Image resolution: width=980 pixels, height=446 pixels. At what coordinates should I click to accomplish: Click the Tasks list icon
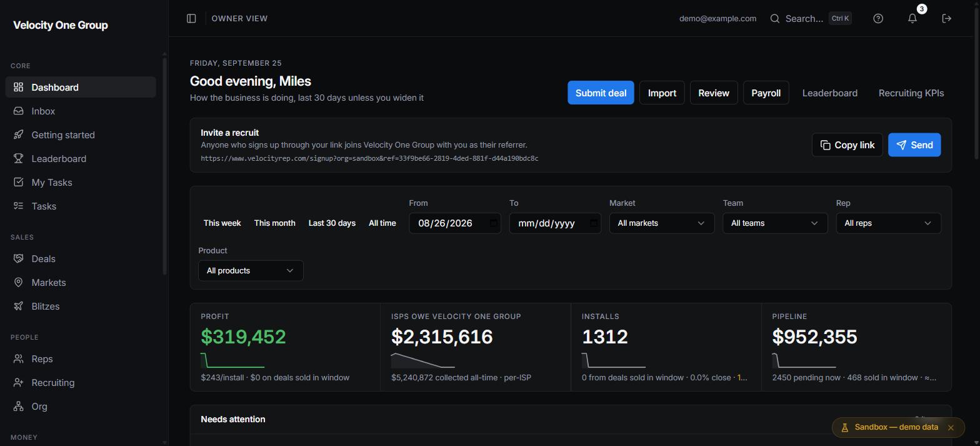tap(19, 206)
